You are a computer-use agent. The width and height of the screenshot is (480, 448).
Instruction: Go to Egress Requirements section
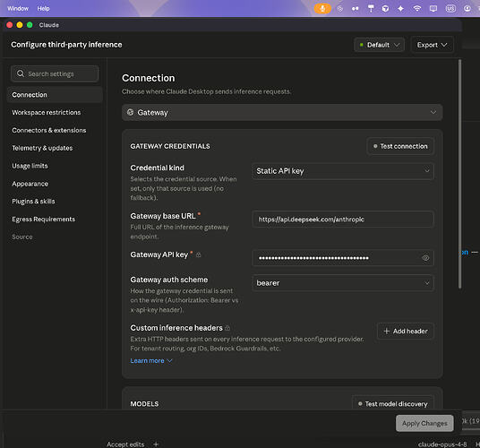44,219
